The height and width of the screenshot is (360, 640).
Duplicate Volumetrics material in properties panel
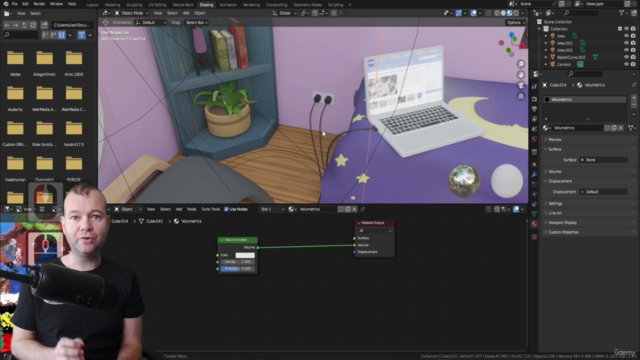pyautogui.click(x=614, y=128)
